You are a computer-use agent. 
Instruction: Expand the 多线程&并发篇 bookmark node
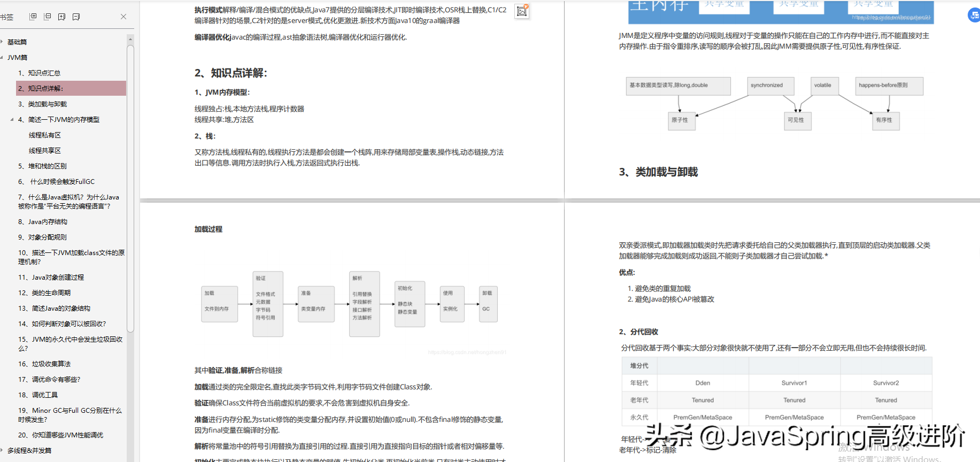point(2,450)
